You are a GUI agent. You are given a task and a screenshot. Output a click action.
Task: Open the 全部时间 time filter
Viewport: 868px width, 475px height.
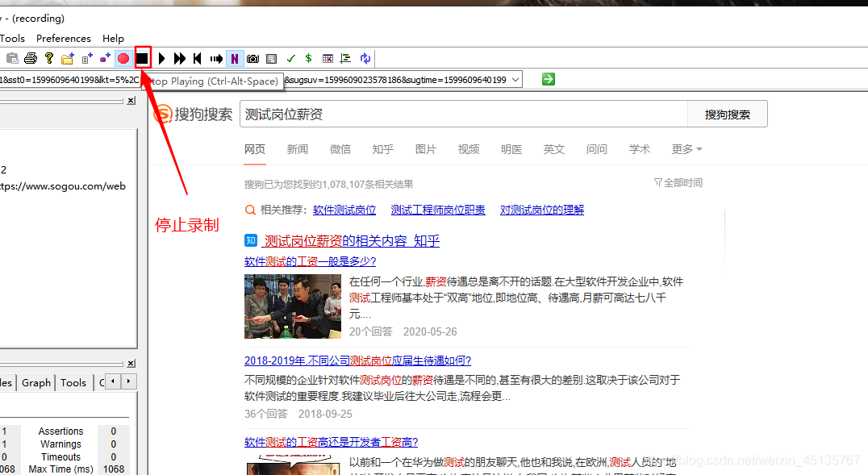click(x=678, y=183)
